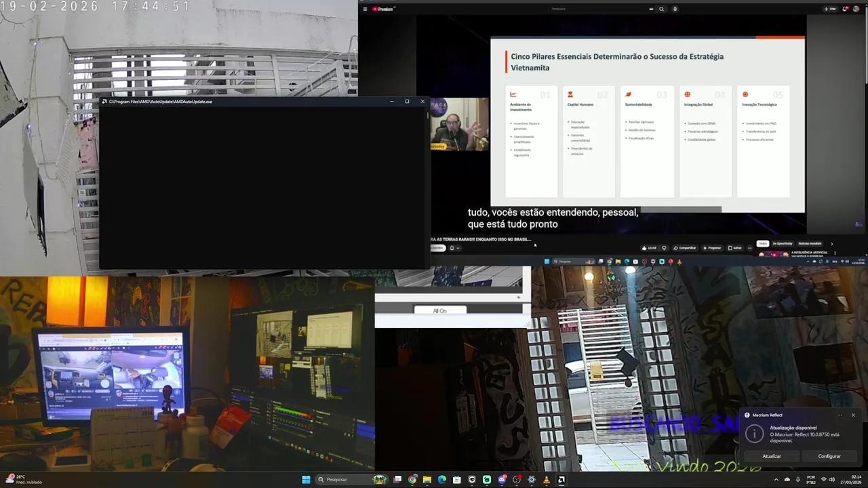Share the video via Compartilhar
868x488 pixels.
(686, 248)
